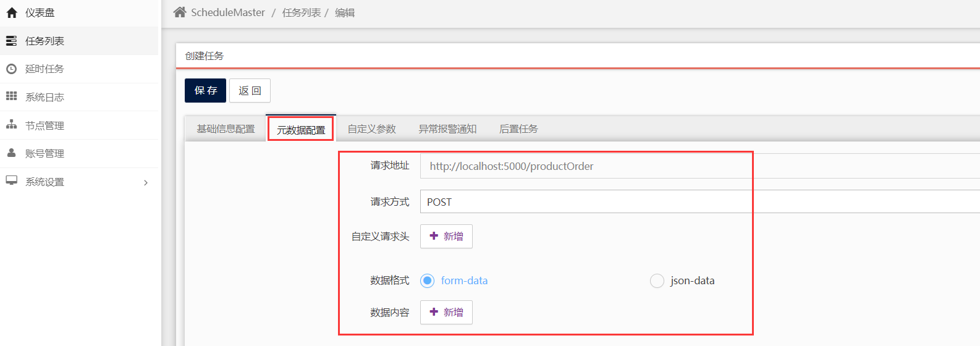Click the 请求地址 field label
The image size is (980, 346).
pos(390,165)
